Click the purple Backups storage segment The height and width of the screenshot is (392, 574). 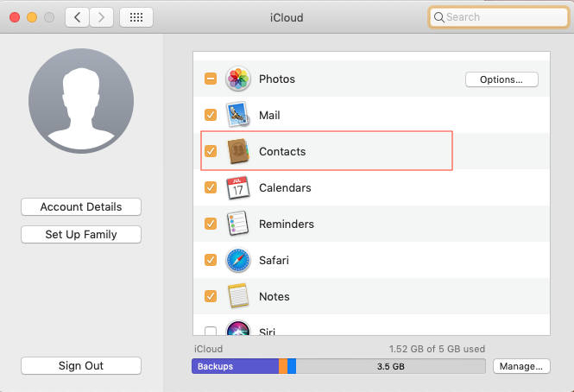235,366
